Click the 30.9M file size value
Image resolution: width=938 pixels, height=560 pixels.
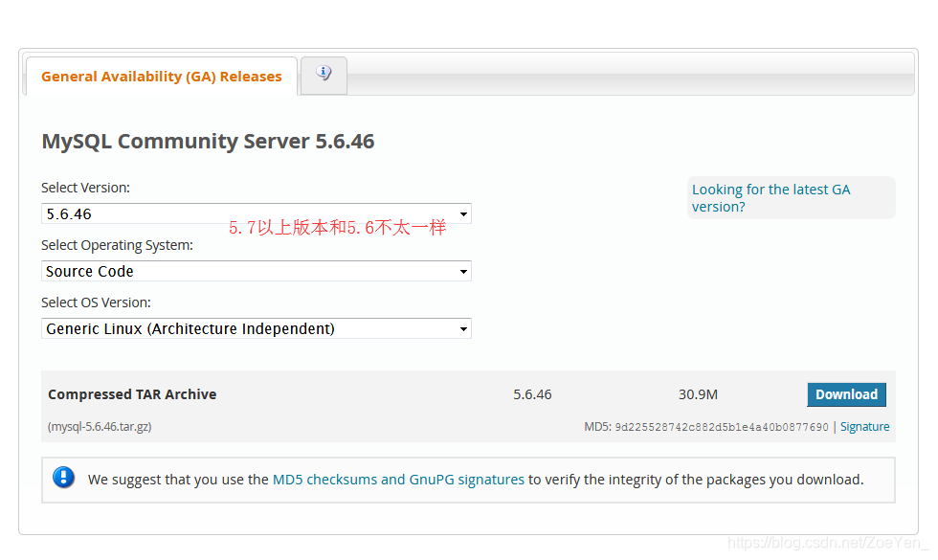click(698, 394)
